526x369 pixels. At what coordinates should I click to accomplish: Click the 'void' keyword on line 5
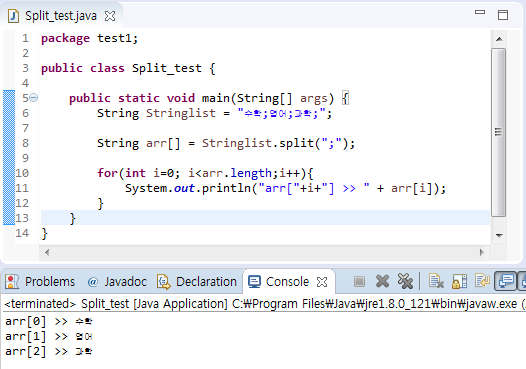tap(181, 98)
